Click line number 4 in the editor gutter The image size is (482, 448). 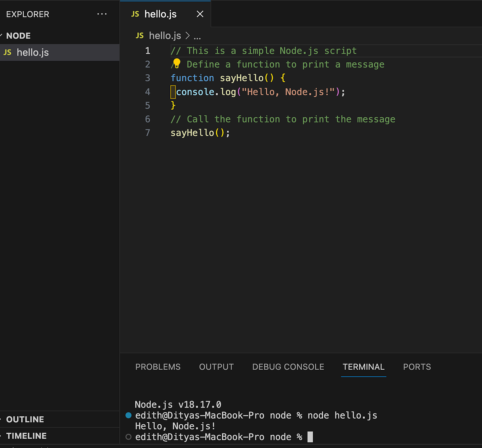tap(147, 92)
